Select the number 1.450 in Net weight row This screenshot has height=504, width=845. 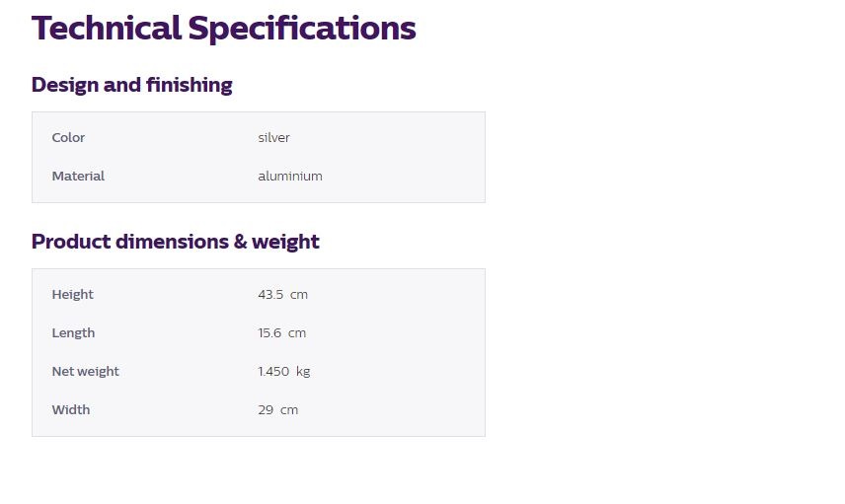coord(272,372)
